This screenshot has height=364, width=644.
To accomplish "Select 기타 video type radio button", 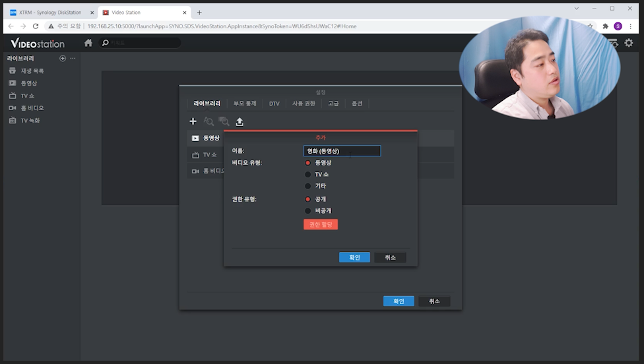I will (307, 186).
